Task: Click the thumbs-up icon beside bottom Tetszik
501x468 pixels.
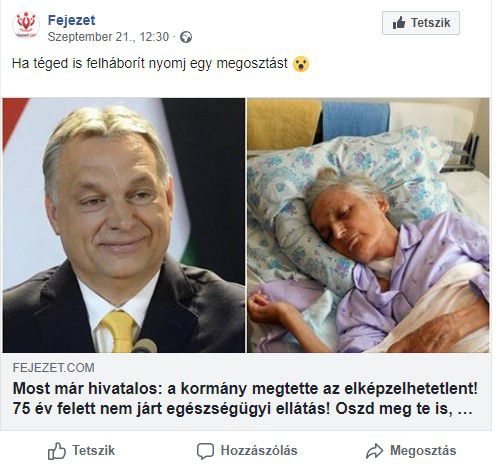Action: click(57, 451)
